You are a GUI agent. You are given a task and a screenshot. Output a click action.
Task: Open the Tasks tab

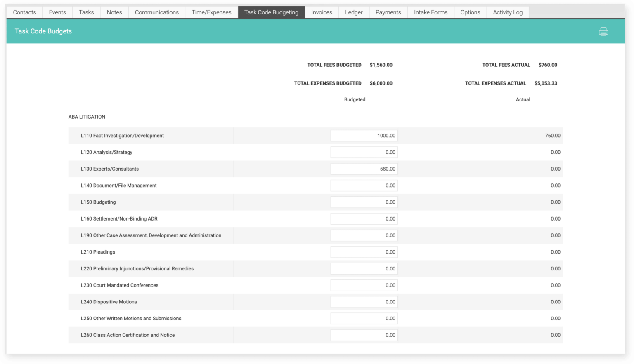pos(86,12)
